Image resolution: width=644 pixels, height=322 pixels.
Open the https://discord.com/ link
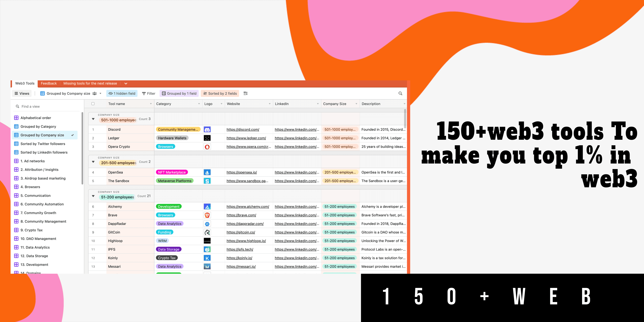click(243, 130)
